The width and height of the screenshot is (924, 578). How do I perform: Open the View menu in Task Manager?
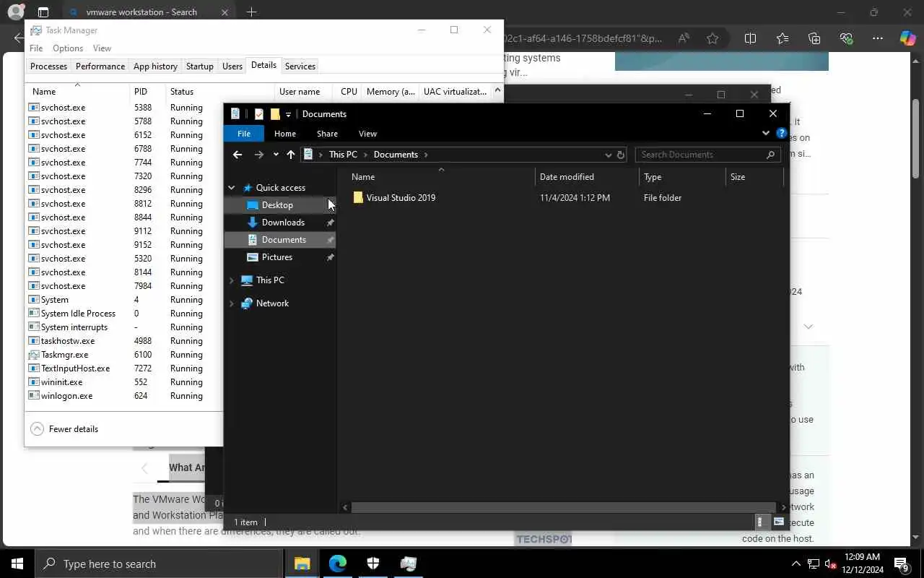click(102, 48)
